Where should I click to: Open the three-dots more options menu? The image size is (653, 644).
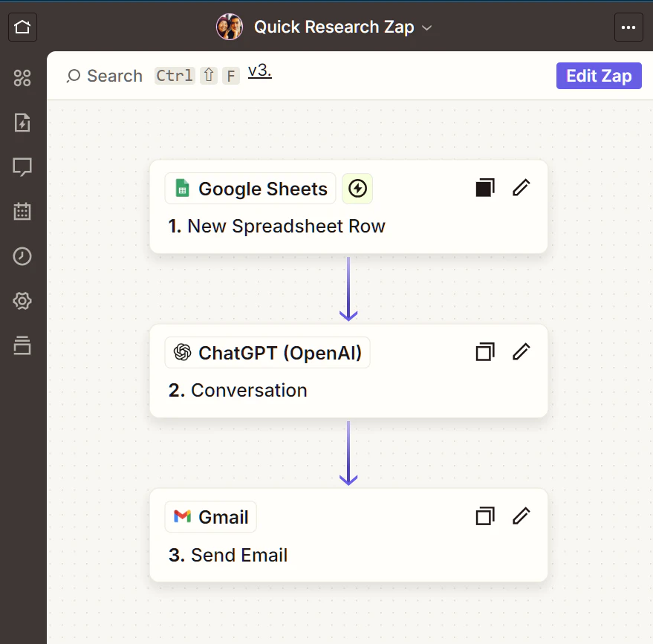click(628, 27)
